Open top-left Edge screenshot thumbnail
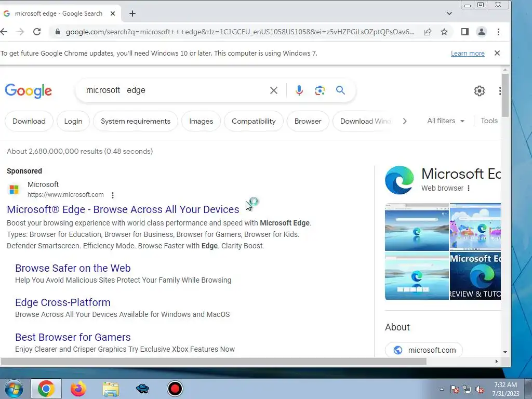 click(x=417, y=227)
